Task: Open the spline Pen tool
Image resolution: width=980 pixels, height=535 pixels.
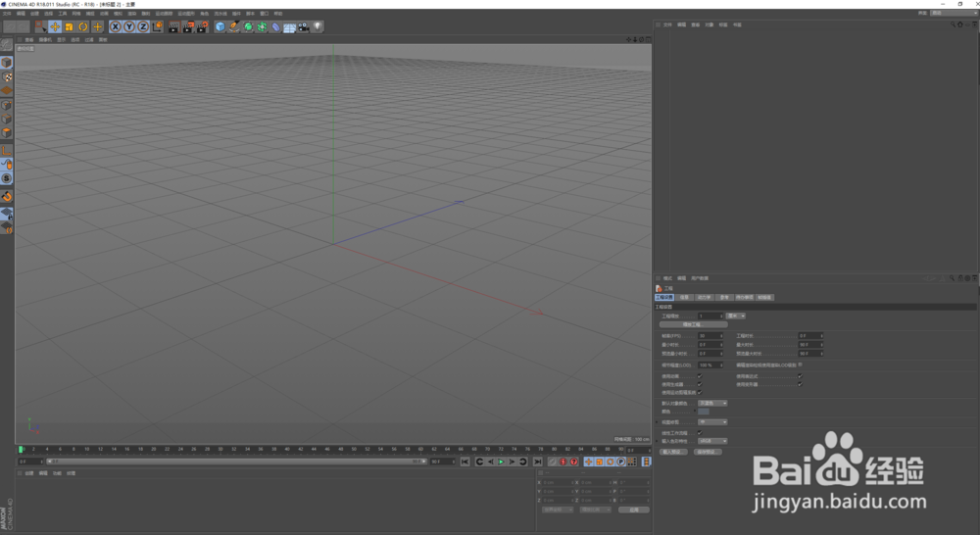Action: [234, 26]
